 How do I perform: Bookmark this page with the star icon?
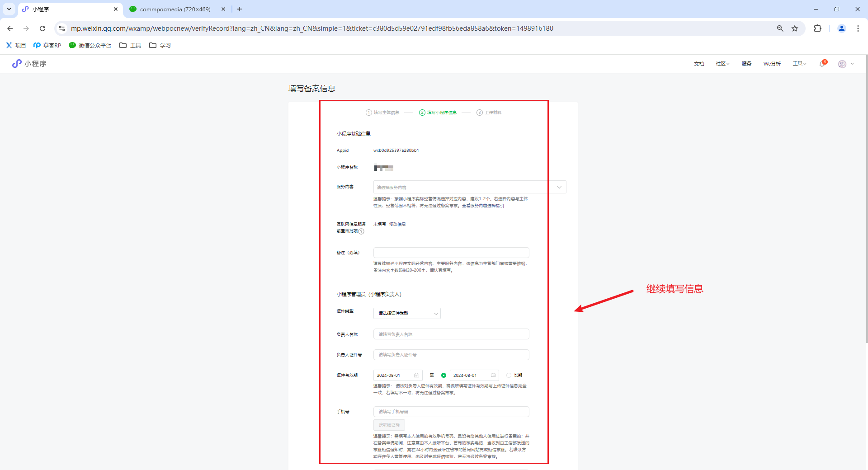[795, 28]
